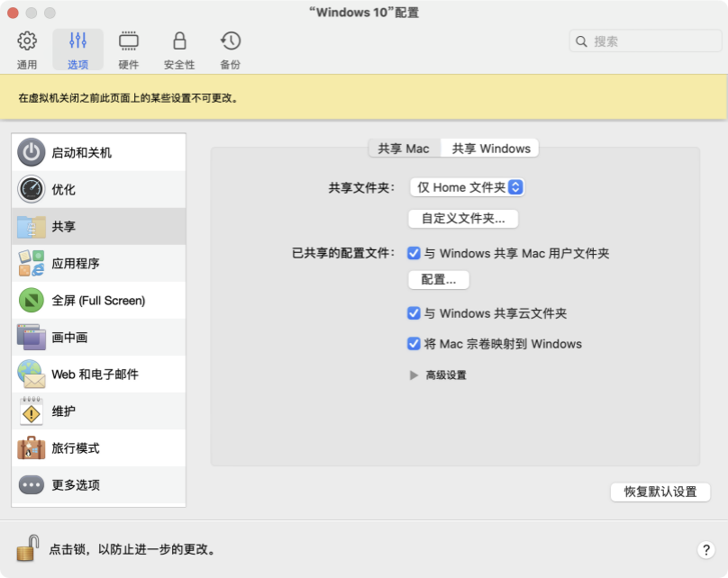This screenshot has height=578, width=728.
Task: Select Web 和电子邮件 label in sidebar
Action: point(95,375)
